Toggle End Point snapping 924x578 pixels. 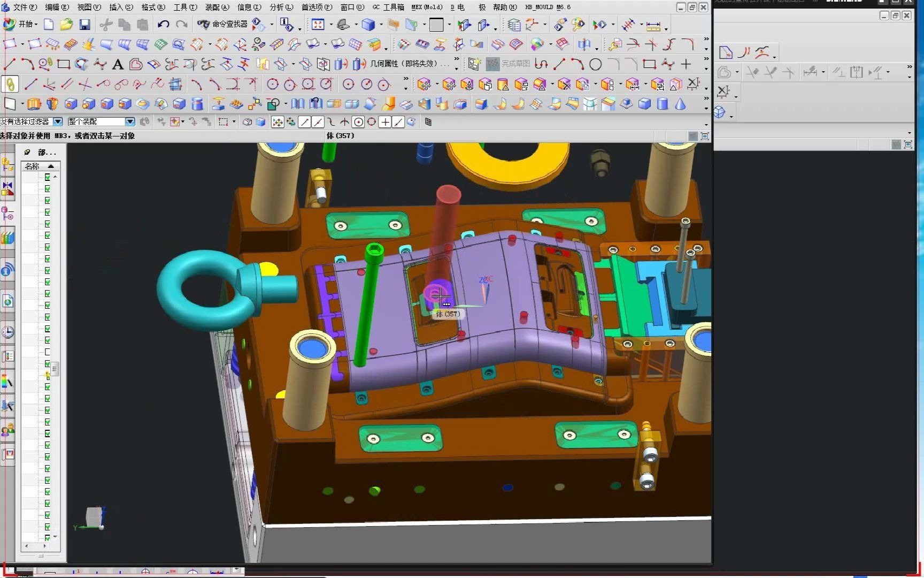(x=305, y=122)
